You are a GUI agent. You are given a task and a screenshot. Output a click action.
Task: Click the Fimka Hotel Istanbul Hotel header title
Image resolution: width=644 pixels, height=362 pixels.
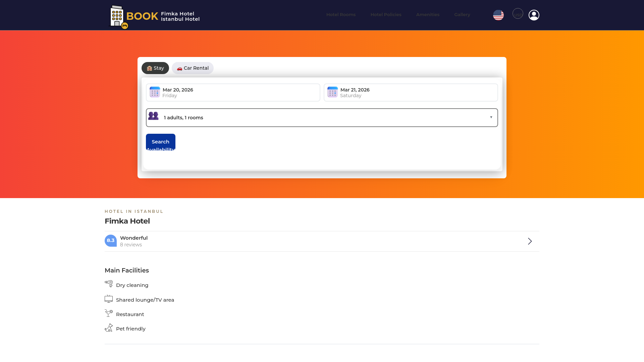(180, 16)
